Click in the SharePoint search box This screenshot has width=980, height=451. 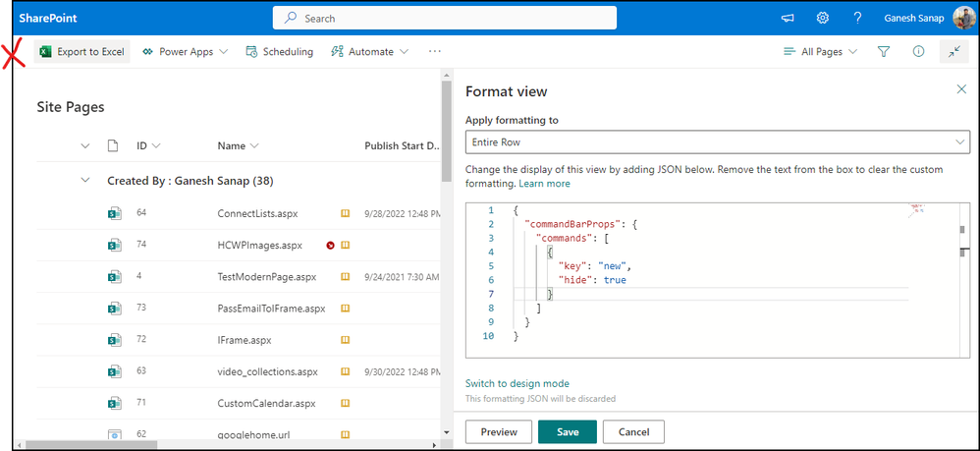click(x=445, y=18)
